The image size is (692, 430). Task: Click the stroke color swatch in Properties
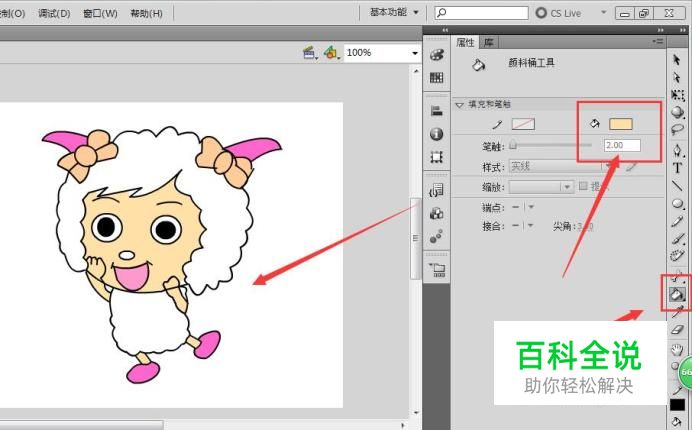click(523, 124)
